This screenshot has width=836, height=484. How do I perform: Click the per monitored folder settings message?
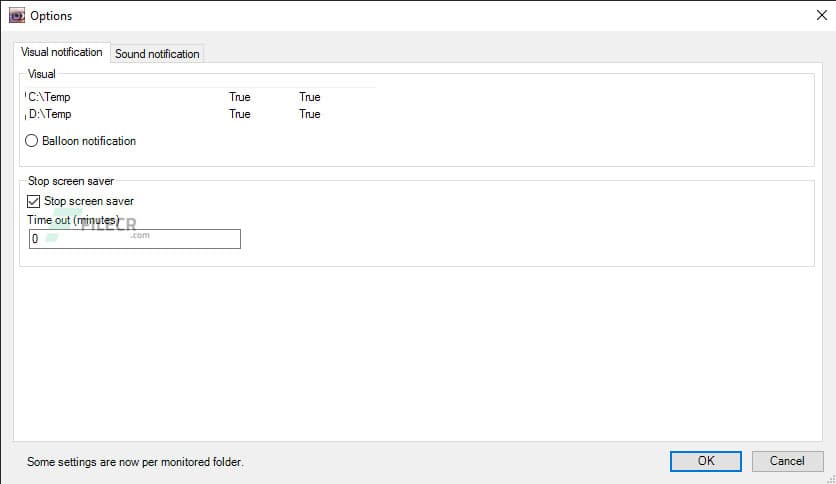(136, 462)
